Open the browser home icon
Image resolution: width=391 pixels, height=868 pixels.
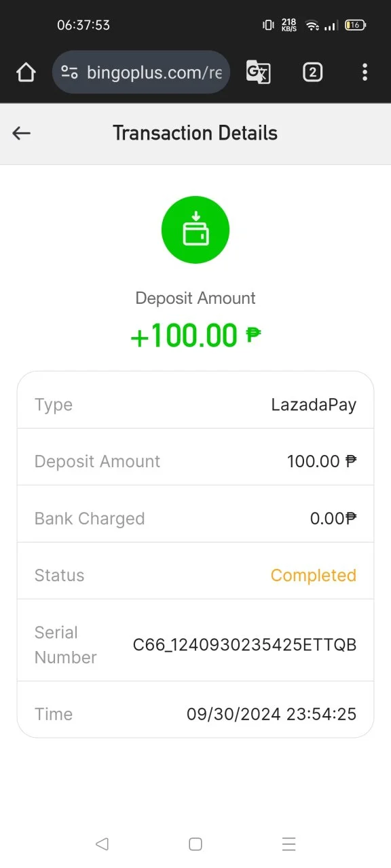click(x=26, y=72)
